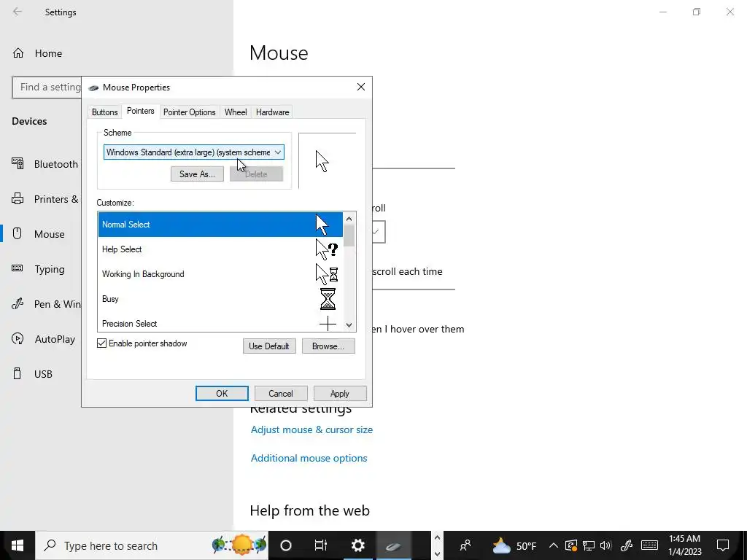Click the Apply button
Image resolution: width=747 pixels, height=560 pixels.
point(340,393)
